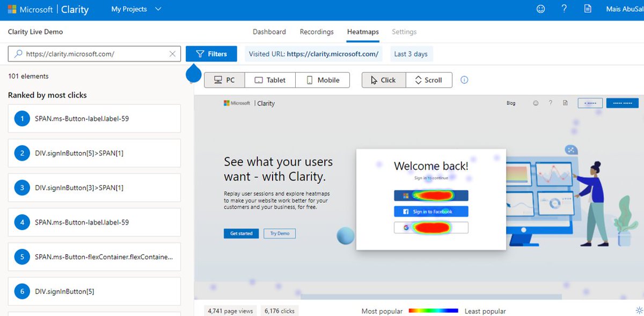Click the 4,741 page views badge
644x316 pixels.
[x=231, y=311]
